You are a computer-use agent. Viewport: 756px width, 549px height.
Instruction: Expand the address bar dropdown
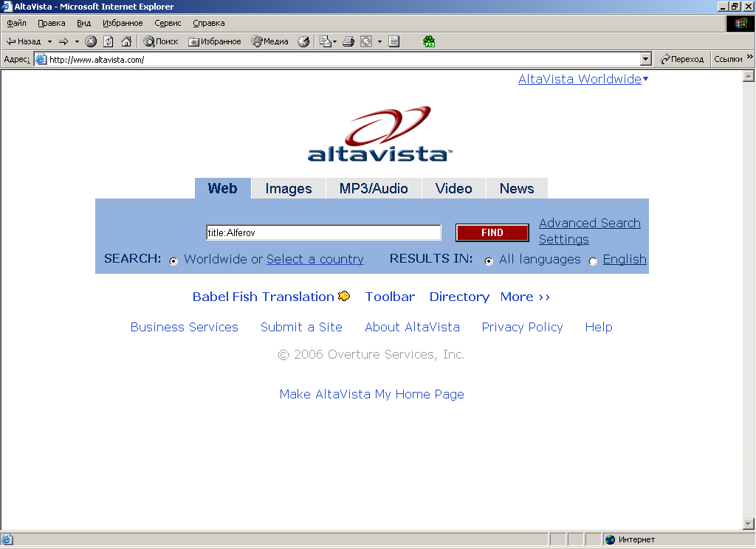[646, 59]
